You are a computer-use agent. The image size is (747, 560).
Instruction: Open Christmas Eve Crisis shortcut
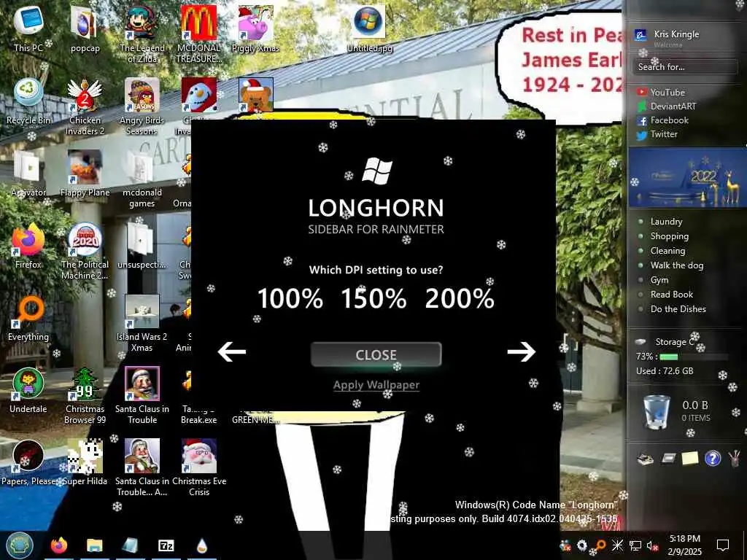tap(198, 468)
